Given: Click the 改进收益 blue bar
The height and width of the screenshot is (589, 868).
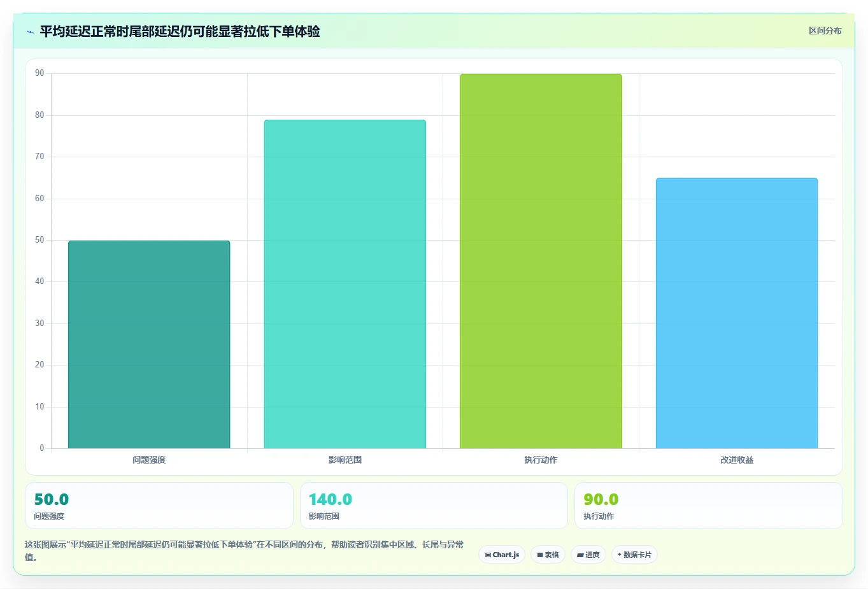Looking at the screenshot, I should coord(737,313).
